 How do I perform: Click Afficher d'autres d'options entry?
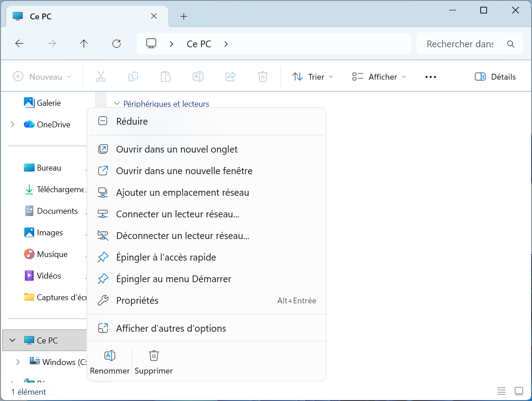(x=171, y=329)
